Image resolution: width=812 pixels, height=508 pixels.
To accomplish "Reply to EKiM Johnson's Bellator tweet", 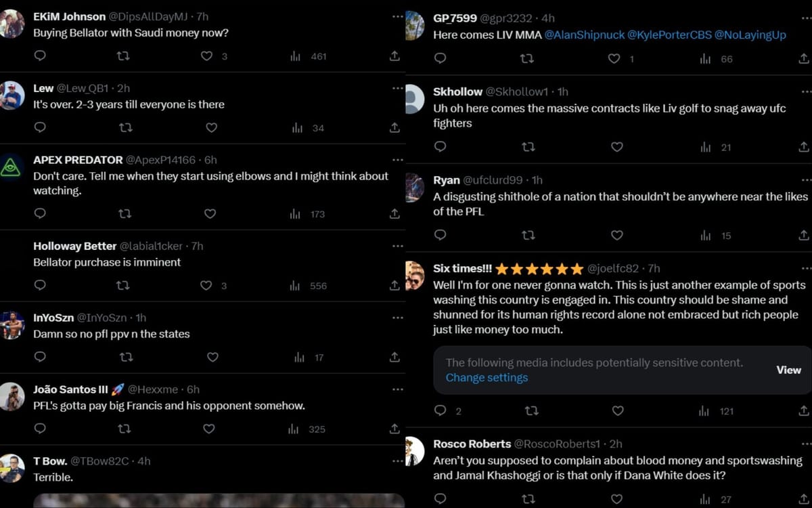I will pyautogui.click(x=40, y=56).
